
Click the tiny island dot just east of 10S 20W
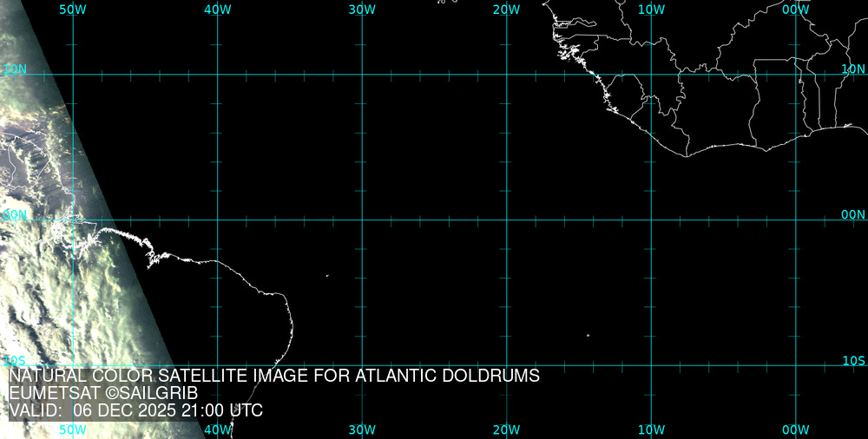588,336
